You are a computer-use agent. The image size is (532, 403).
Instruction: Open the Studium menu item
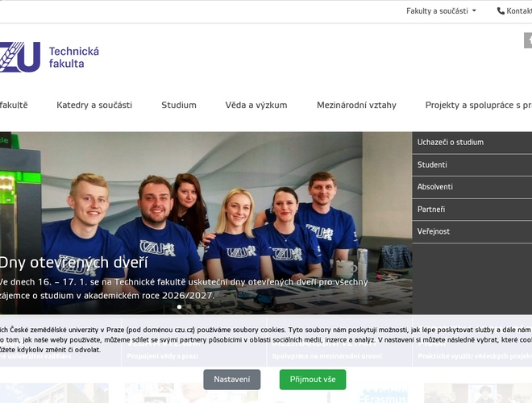[x=178, y=105]
